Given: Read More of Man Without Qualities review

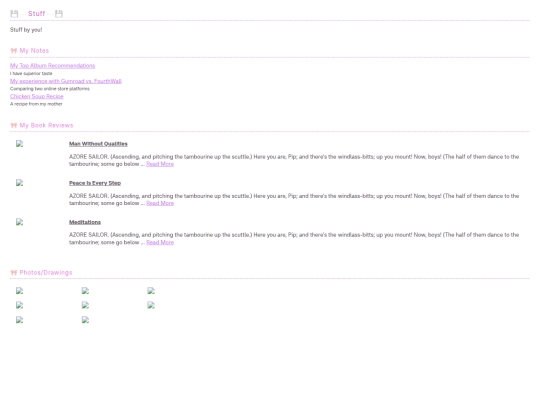Looking at the screenshot, I should 160,164.
